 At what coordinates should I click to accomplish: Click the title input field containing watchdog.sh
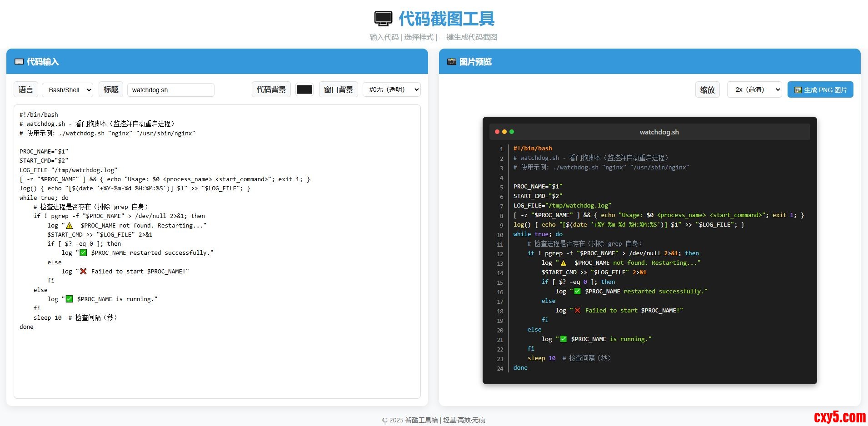coord(170,90)
